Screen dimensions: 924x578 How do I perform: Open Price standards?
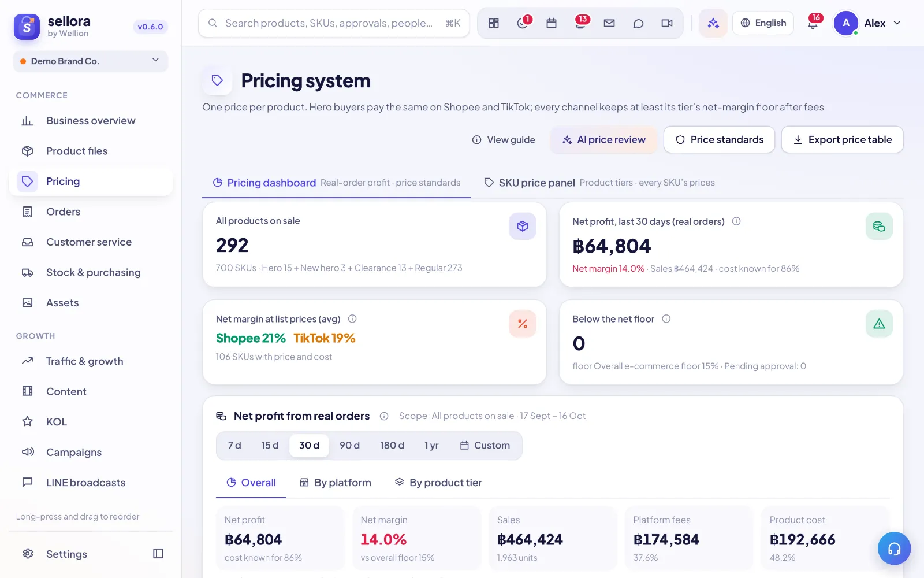(x=720, y=140)
